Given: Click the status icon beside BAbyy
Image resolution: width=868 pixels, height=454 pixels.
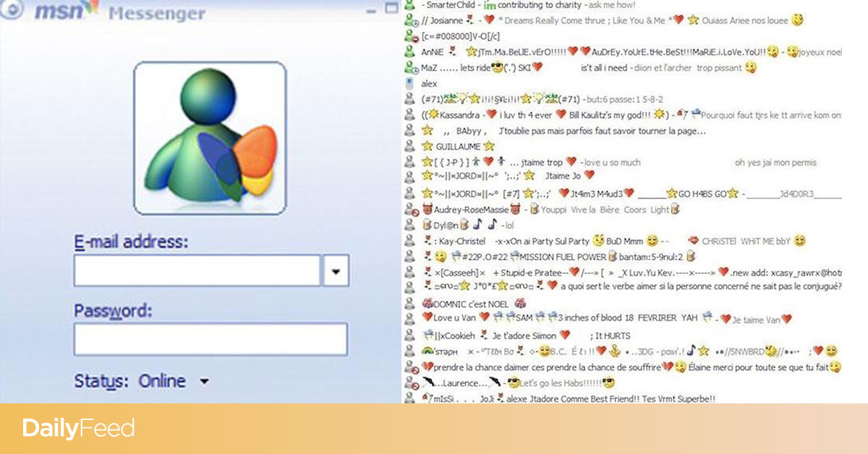Looking at the screenshot, I should click(410, 131).
